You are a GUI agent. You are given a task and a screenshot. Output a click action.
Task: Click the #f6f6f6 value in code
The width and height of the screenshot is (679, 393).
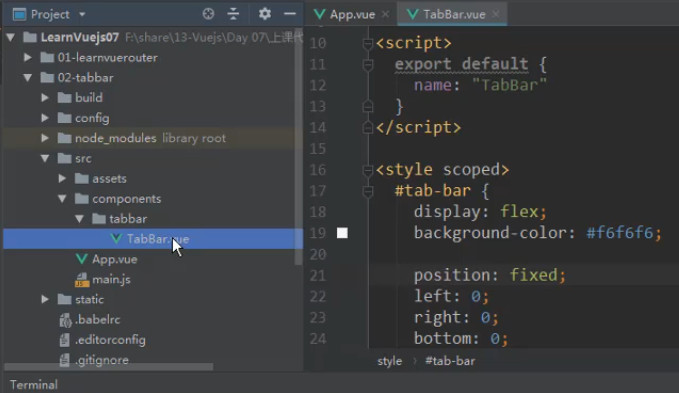pyautogui.click(x=619, y=233)
